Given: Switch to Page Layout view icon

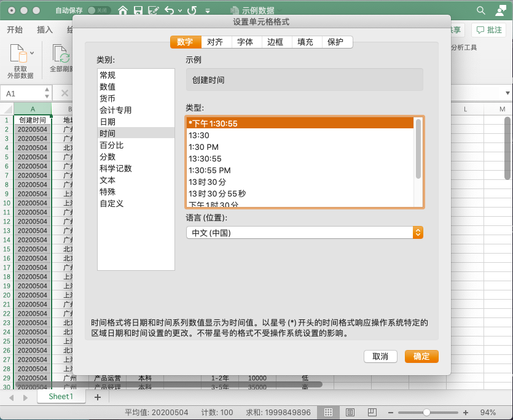Looking at the screenshot, I should tap(350, 412).
